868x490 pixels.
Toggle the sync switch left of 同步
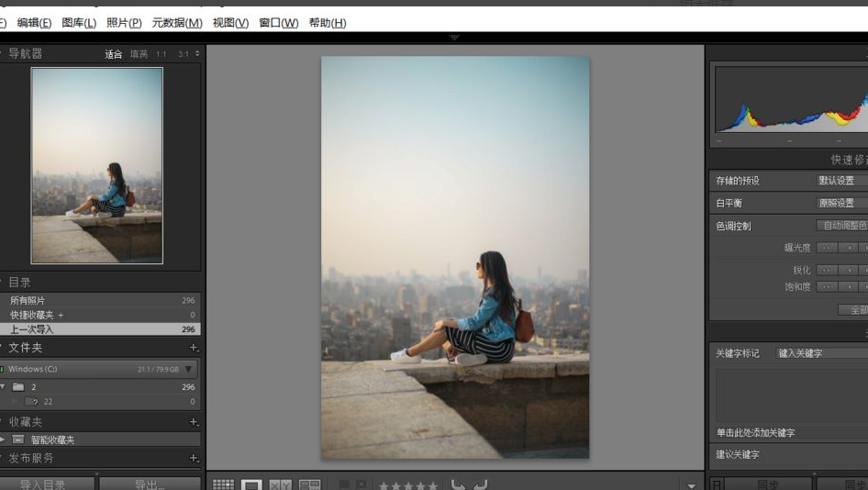(717, 484)
